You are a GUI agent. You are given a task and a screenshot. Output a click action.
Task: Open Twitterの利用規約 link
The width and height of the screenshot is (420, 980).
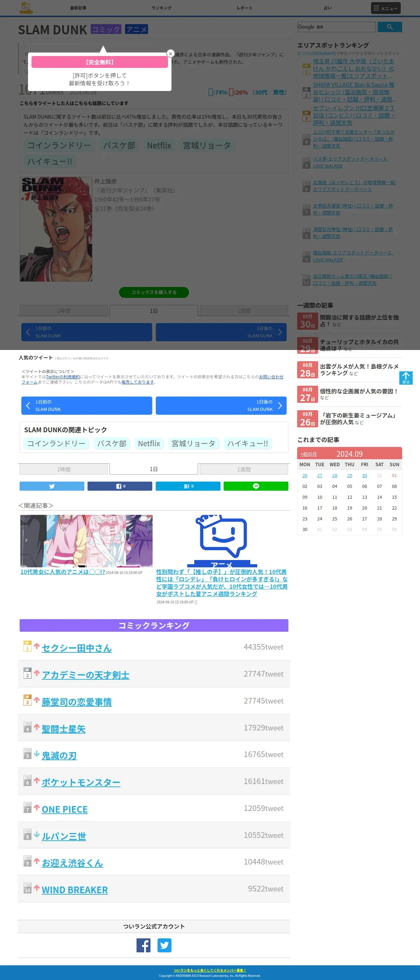[63, 377]
